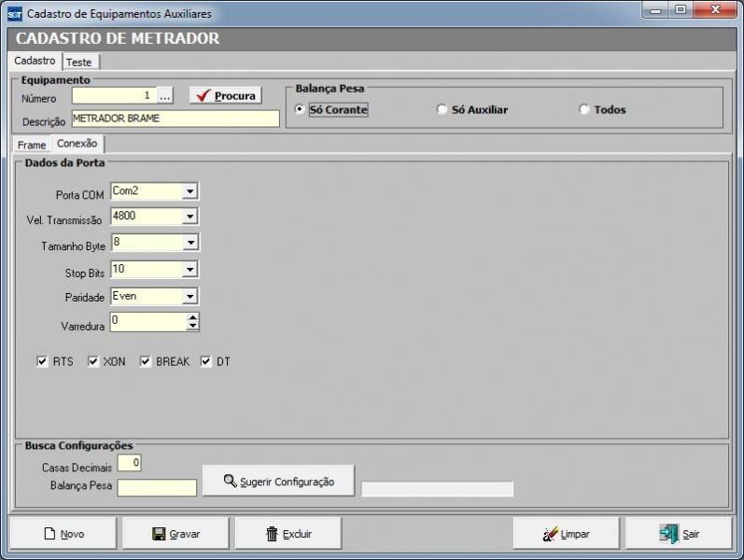The width and height of the screenshot is (744, 560).
Task: Clear the form with Limpar button
Action: click(x=566, y=534)
